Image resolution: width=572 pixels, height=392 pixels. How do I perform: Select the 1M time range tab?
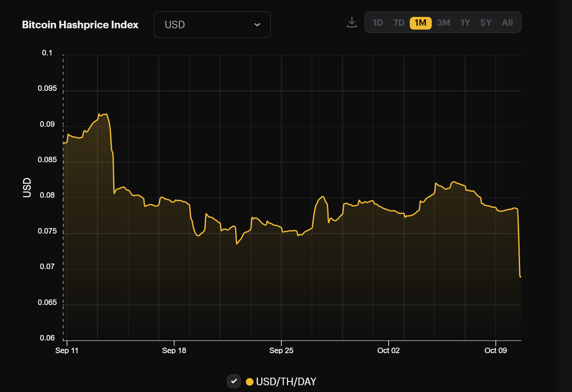421,23
